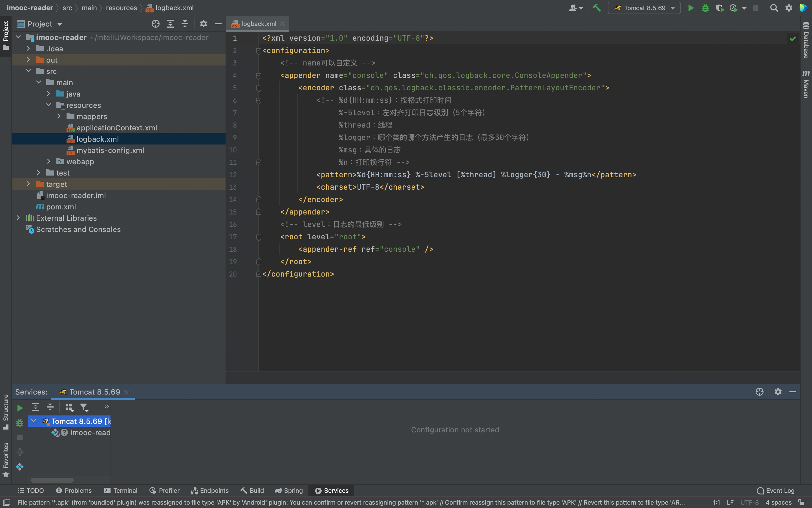
Task: Open Search Everywhere magnifier icon
Action: point(774,8)
